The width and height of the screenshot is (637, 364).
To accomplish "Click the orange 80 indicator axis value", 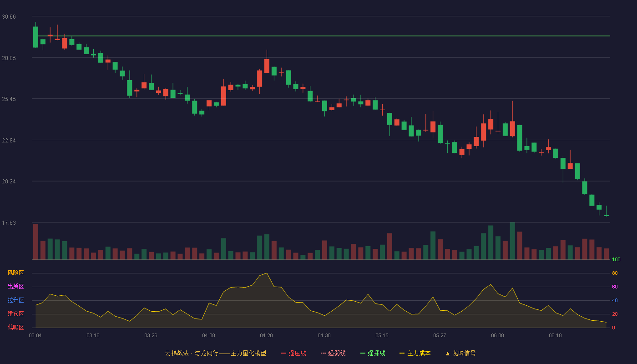I will click(615, 273).
